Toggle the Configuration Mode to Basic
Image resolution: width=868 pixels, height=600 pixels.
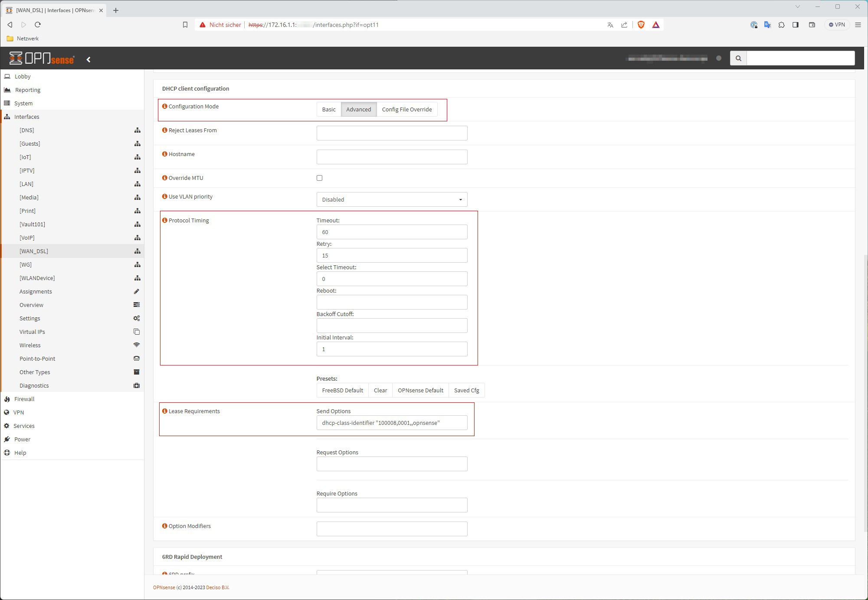pos(328,109)
